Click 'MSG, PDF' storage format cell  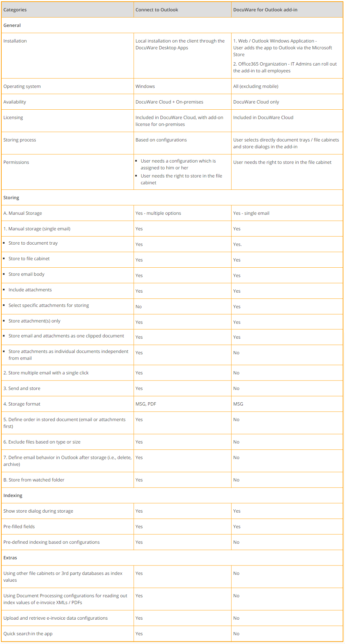coord(146,404)
